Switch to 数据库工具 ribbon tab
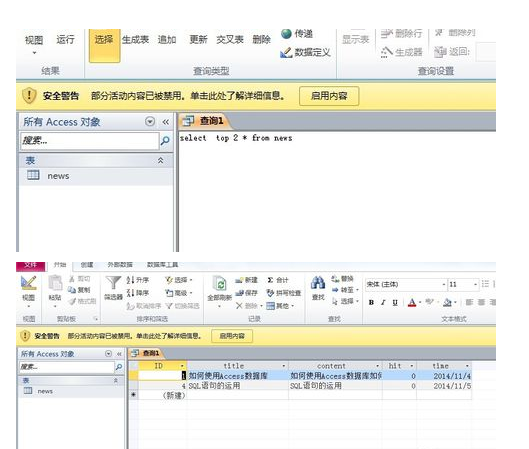 pyautogui.click(x=163, y=265)
